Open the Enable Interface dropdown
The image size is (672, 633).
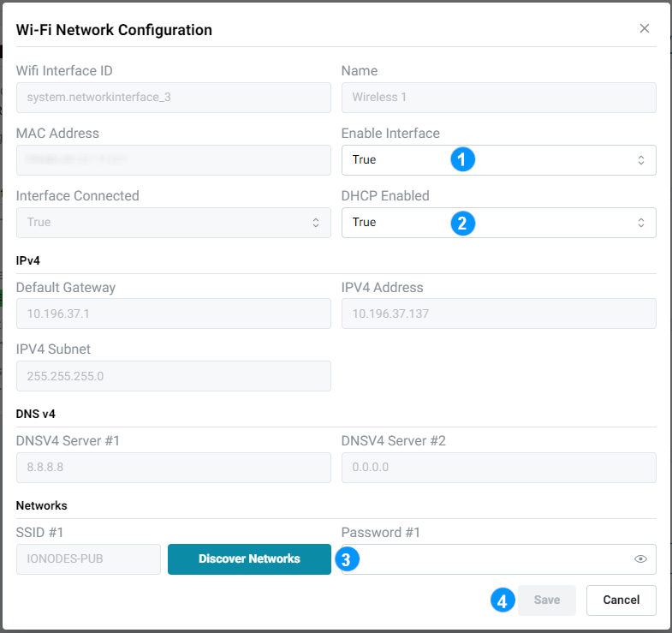point(498,160)
